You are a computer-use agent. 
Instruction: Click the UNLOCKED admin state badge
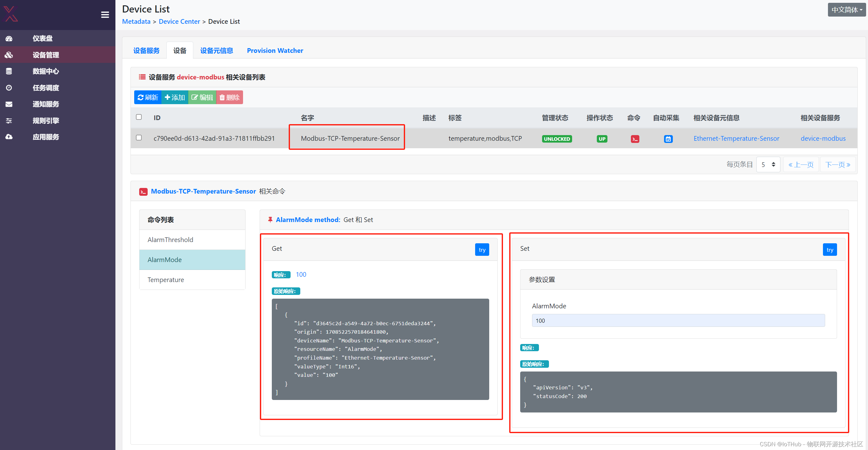pos(557,139)
